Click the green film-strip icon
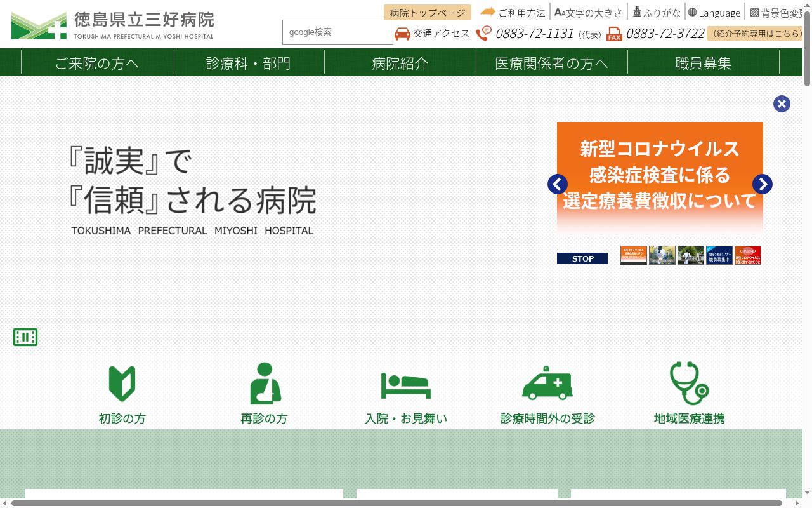This screenshot has width=812, height=508. click(x=25, y=337)
